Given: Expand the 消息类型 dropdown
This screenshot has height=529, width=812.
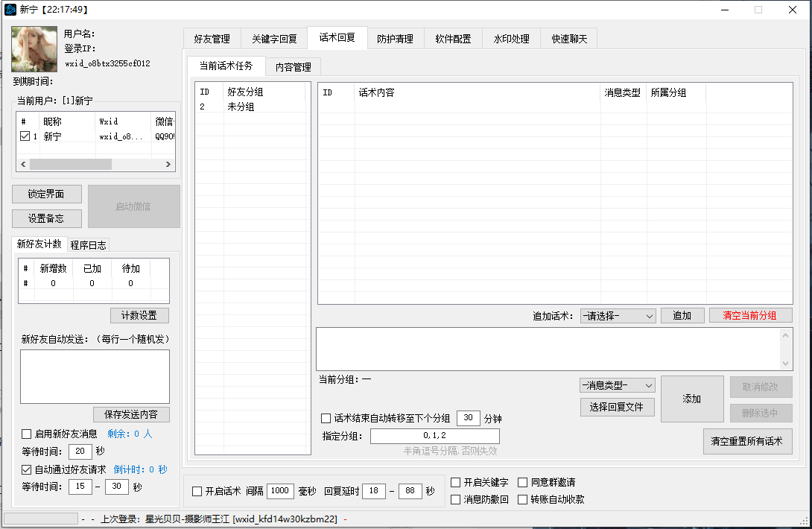Looking at the screenshot, I should pyautogui.click(x=618, y=385).
